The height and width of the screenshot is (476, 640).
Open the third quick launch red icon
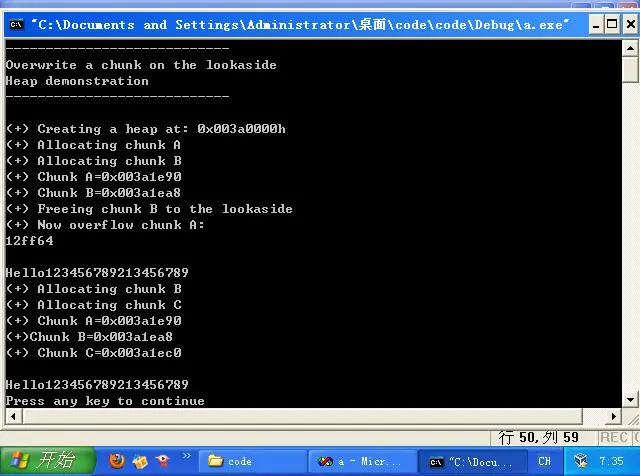[x=163, y=461]
